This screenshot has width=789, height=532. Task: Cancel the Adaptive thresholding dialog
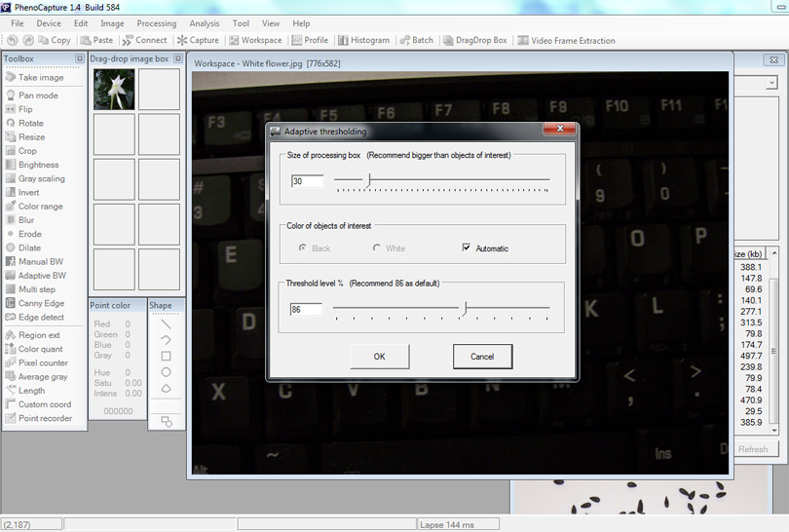[482, 357]
